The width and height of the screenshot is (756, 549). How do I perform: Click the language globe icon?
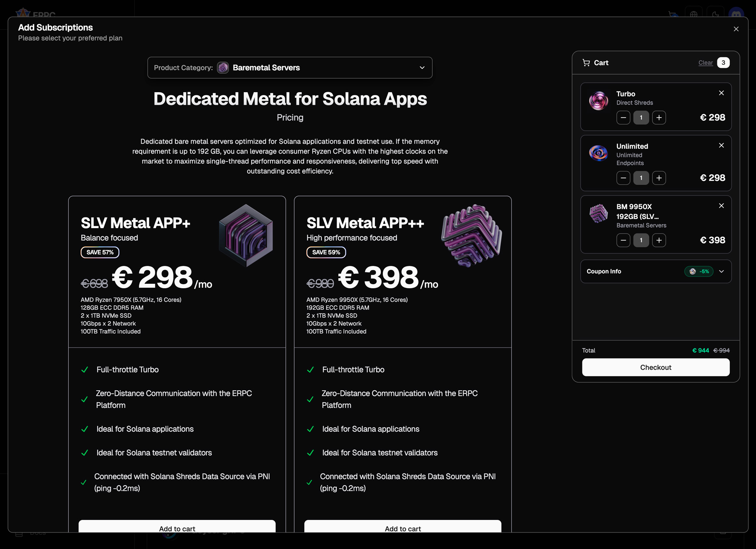(x=693, y=15)
